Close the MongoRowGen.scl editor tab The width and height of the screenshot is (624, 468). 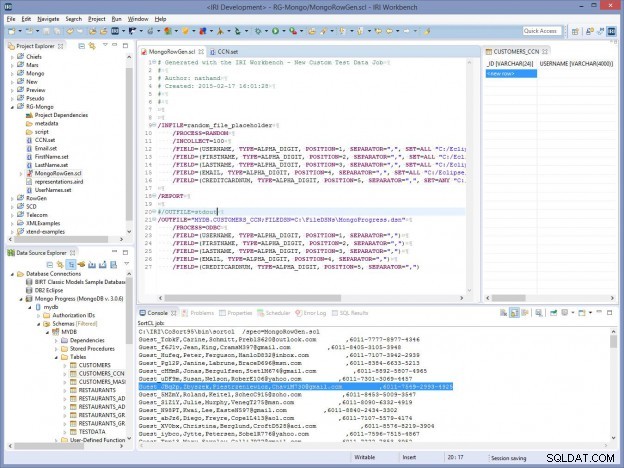(201, 52)
